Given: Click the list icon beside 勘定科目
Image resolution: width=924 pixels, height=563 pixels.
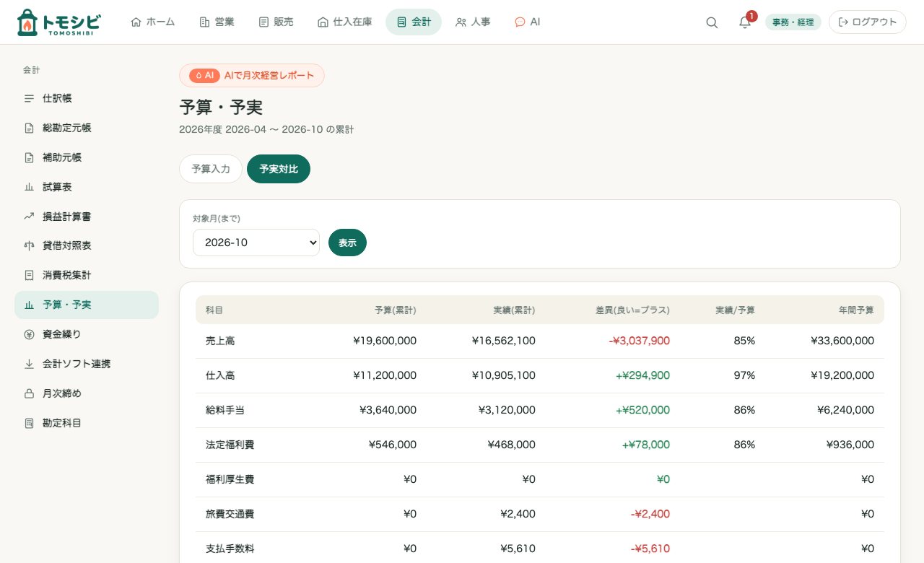Looking at the screenshot, I should tap(29, 424).
